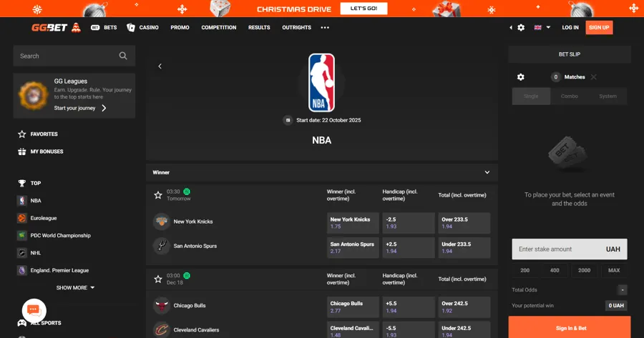The image size is (644, 338).
Task: Select Under 233.5 total
Action: 464,247
